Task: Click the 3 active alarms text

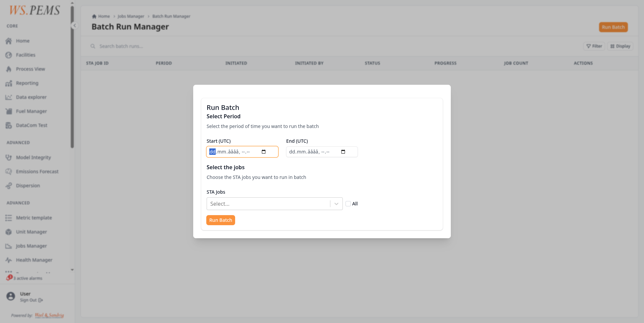Action: tap(28, 278)
